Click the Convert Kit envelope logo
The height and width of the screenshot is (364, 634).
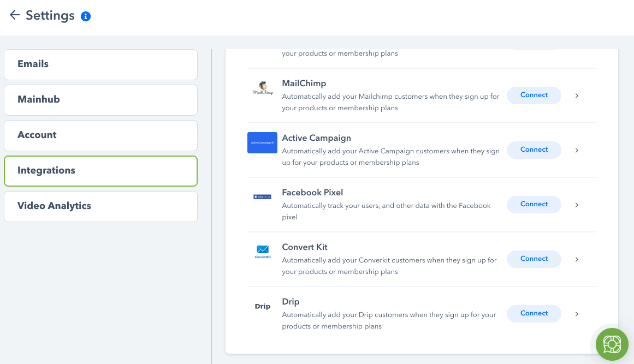click(263, 252)
